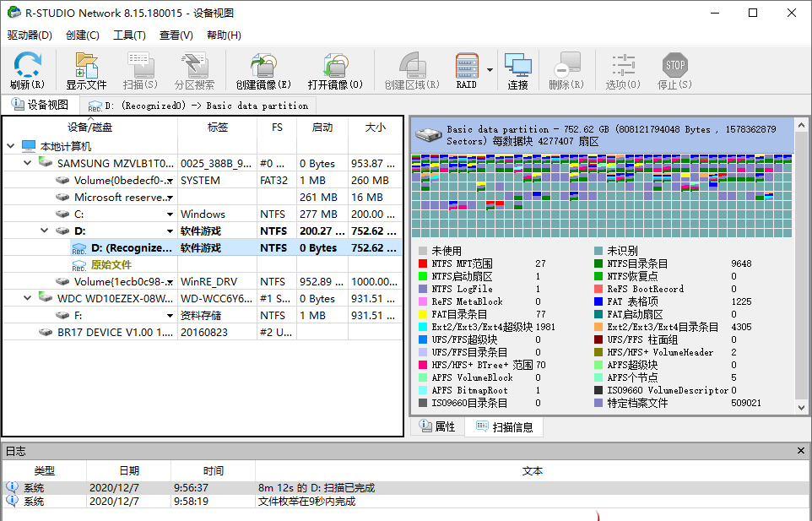Image resolution: width=812 pixels, height=521 pixels.
Task: Click the 大小 (Size) column header
Action: coord(375,128)
